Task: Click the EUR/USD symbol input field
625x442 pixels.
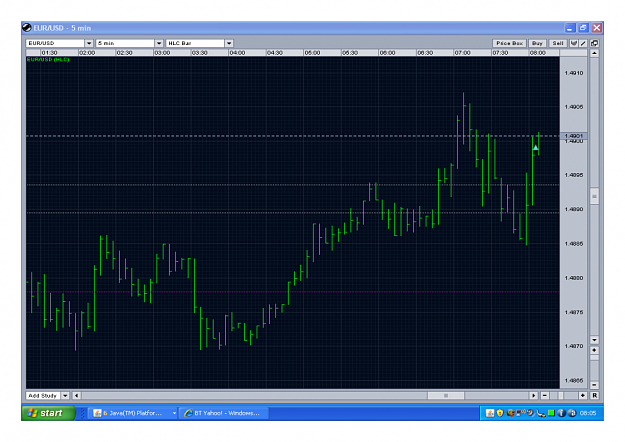Action: click(x=55, y=43)
